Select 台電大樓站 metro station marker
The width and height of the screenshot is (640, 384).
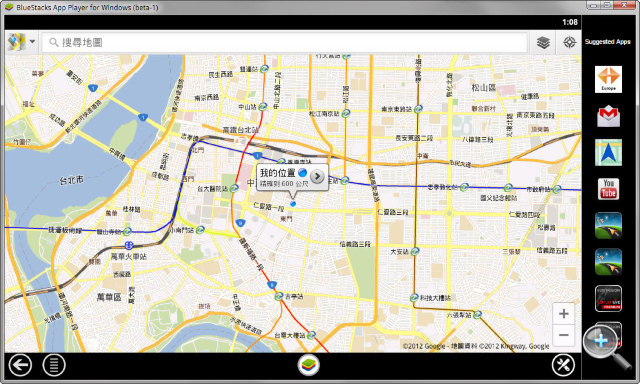pyautogui.click(x=311, y=335)
